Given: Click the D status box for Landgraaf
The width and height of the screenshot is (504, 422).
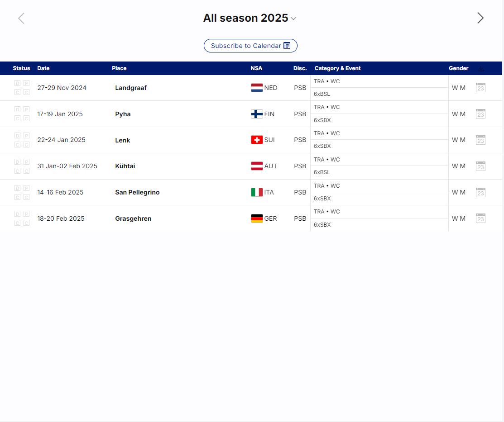Looking at the screenshot, I should tap(18, 83).
